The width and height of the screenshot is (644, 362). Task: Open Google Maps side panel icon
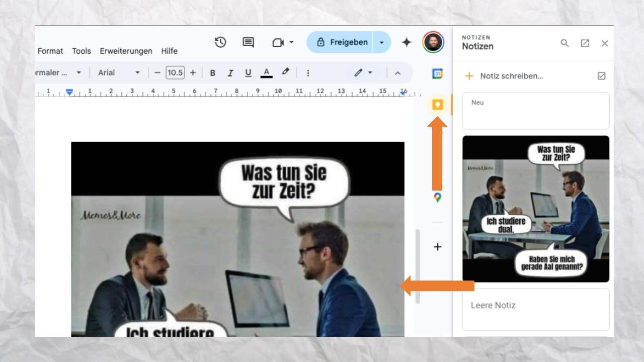coord(437,198)
